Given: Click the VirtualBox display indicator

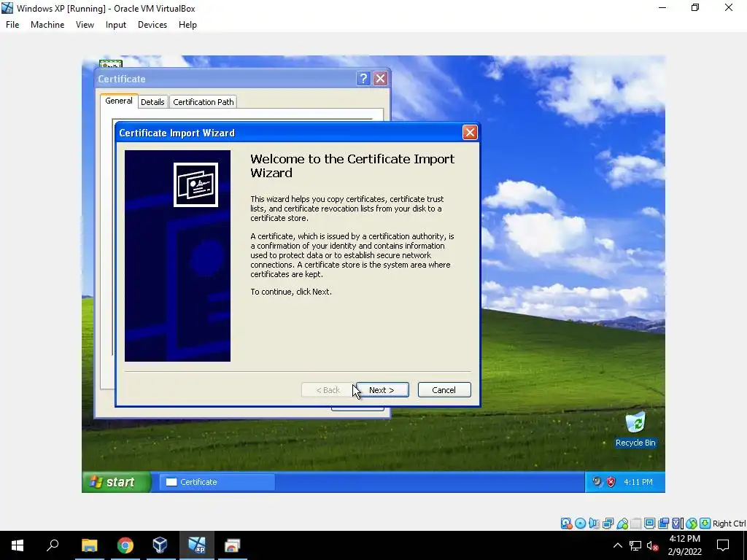Looking at the screenshot, I should pyautogui.click(x=649, y=524).
